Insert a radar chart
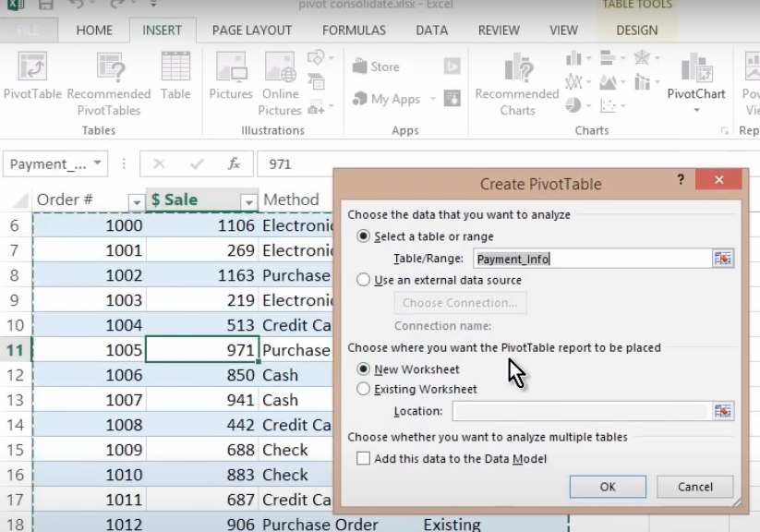The width and height of the screenshot is (760, 532). click(642, 57)
